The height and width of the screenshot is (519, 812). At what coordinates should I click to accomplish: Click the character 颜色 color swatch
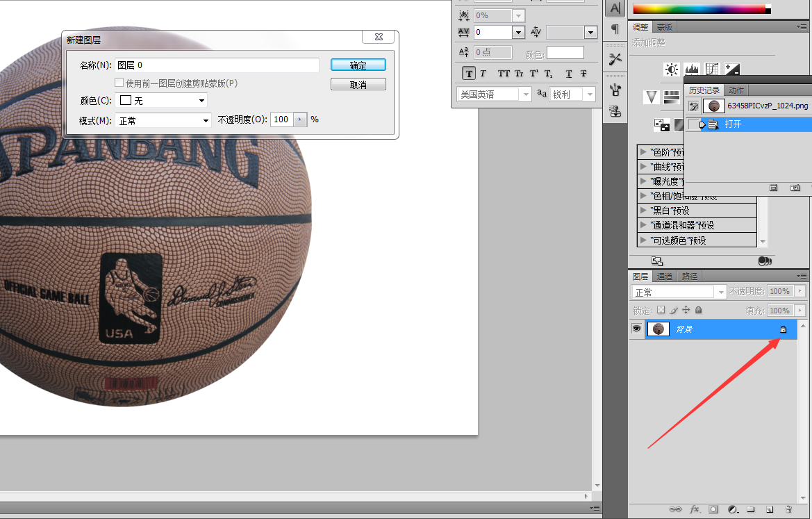(x=565, y=52)
